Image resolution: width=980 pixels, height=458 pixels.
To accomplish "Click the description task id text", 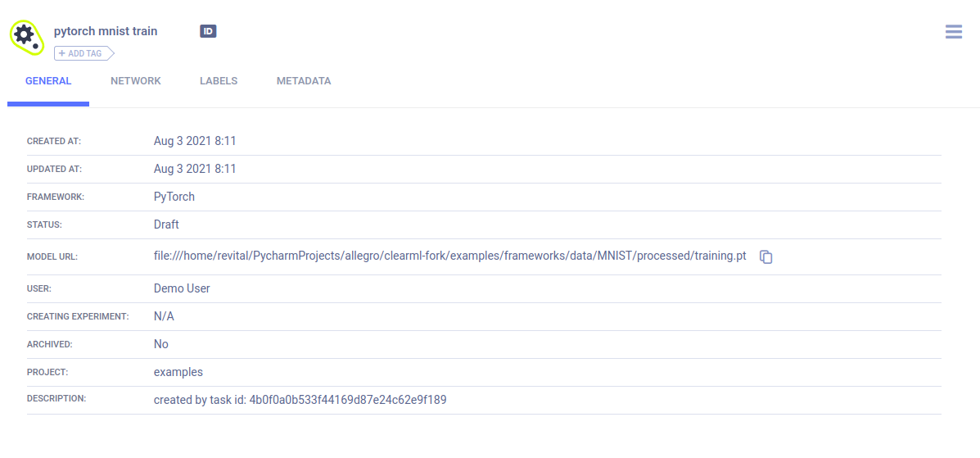I will coord(300,400).
